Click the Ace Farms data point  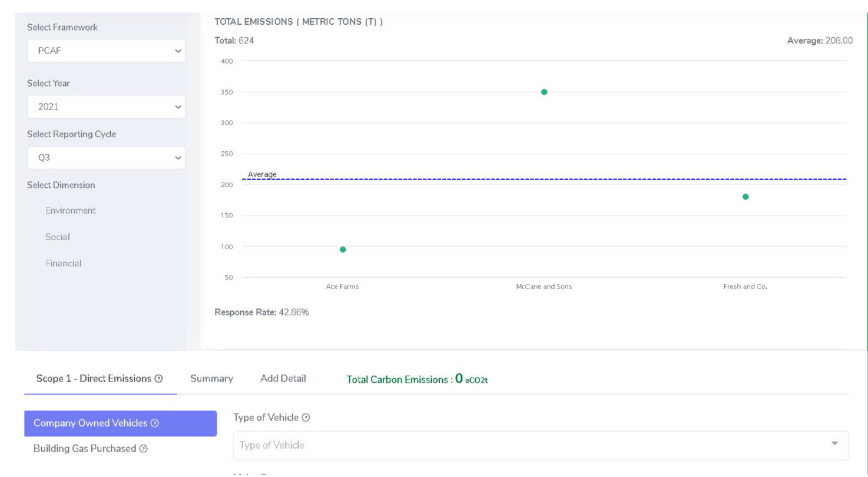[x=343, y=250]
